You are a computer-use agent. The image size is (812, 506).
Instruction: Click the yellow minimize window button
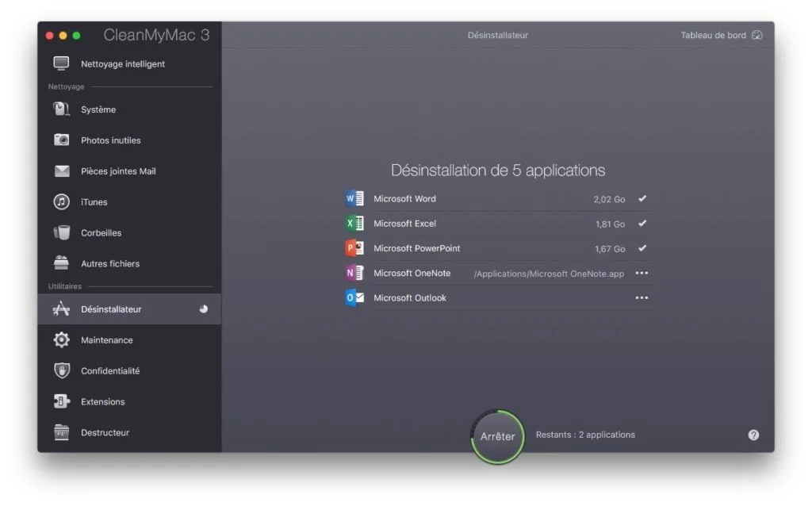point(63,35)
